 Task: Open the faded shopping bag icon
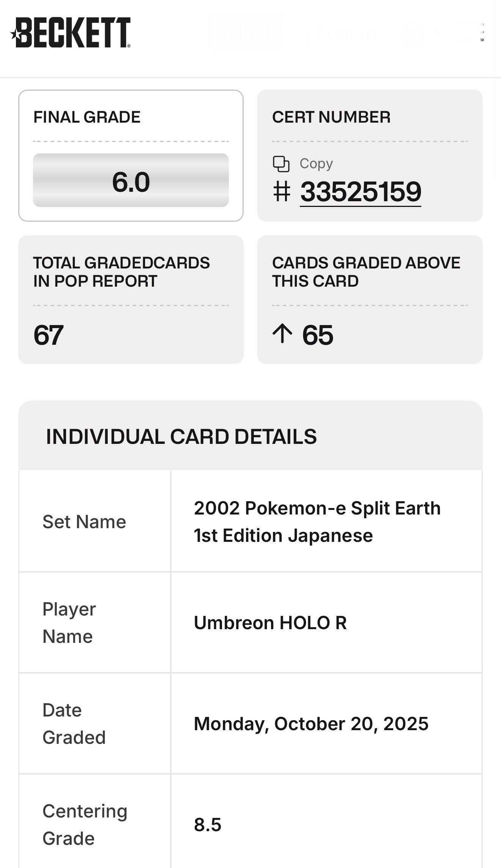[x=413, y=33]
